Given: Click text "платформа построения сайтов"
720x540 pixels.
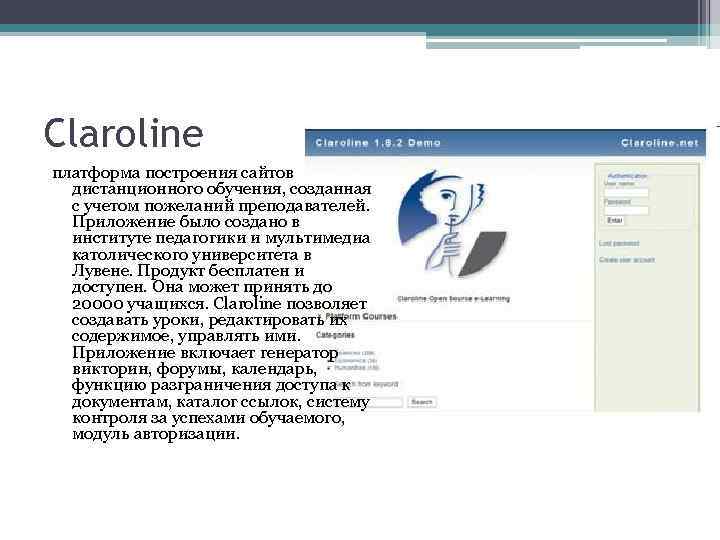Looking at the screenshot, I should [x=173, y=173].
